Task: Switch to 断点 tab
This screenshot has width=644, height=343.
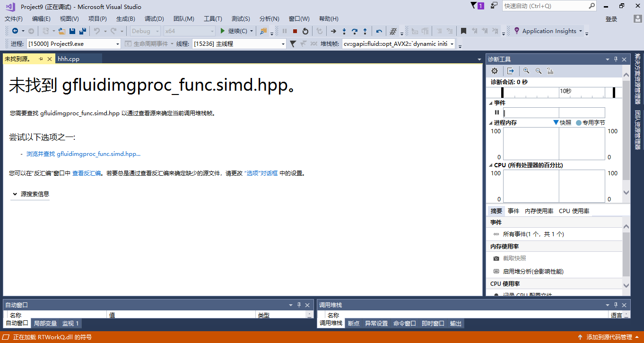Action: (x=354, y=324)
